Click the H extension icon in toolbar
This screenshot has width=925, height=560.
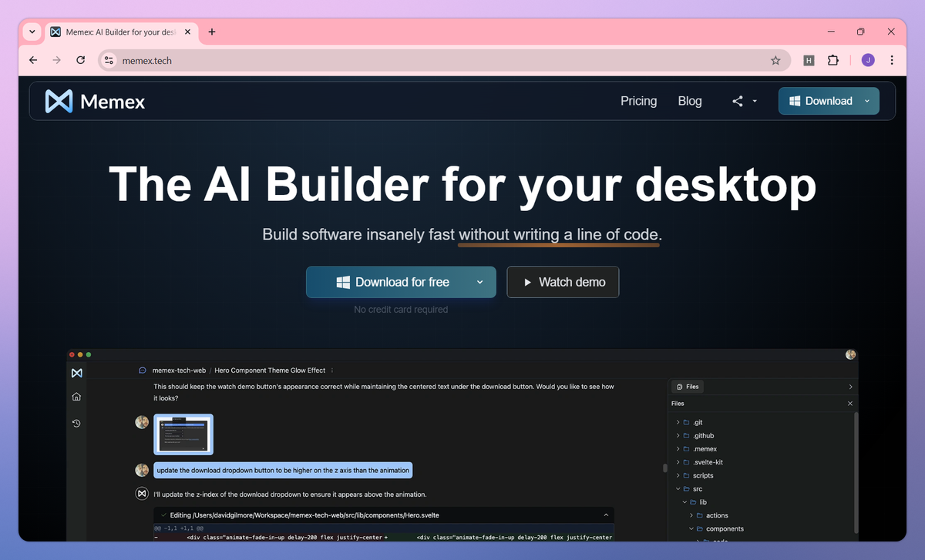pyautogui.click(x=809, y=60)
